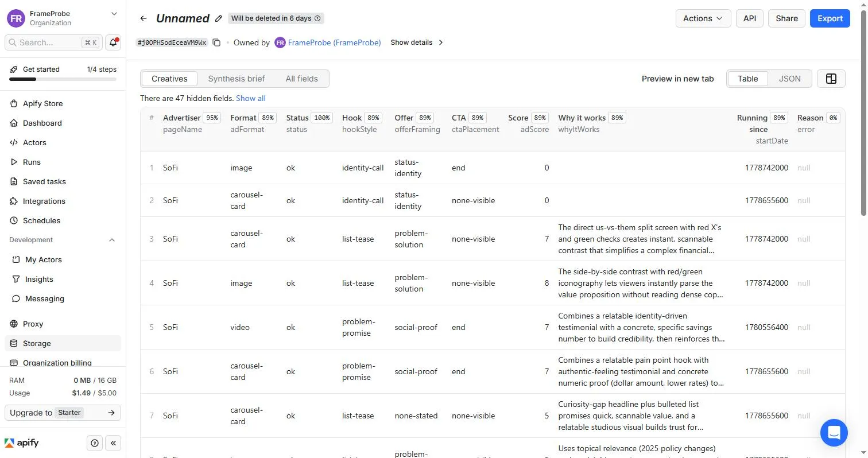Screen dimensions: 868x458
Task: Click the Apify logo
Action: [22, 443]
